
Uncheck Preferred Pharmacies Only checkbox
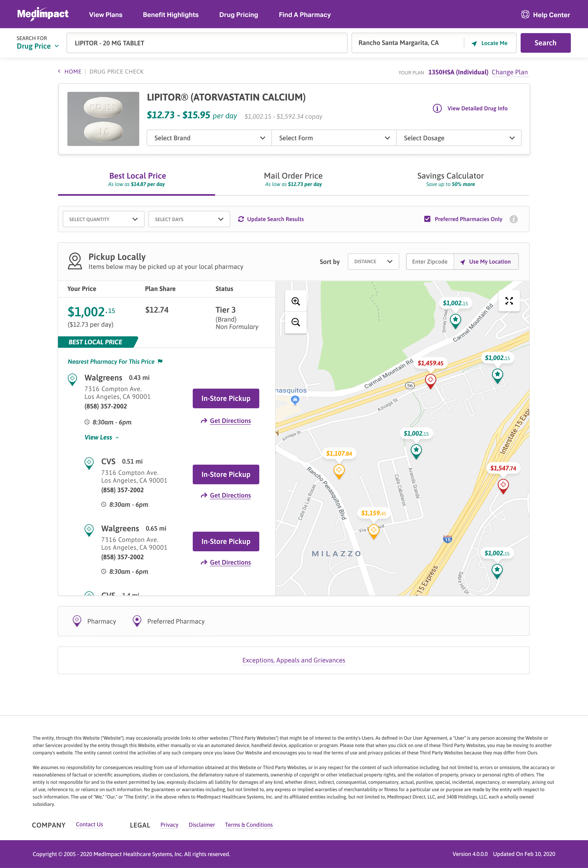pyautogui.click(x=427, y=219)
